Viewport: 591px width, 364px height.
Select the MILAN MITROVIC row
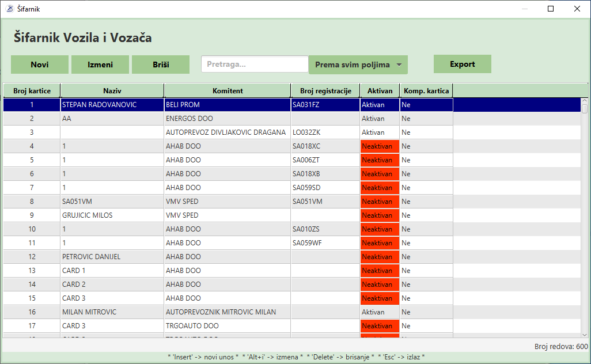(x=89, y=312)
